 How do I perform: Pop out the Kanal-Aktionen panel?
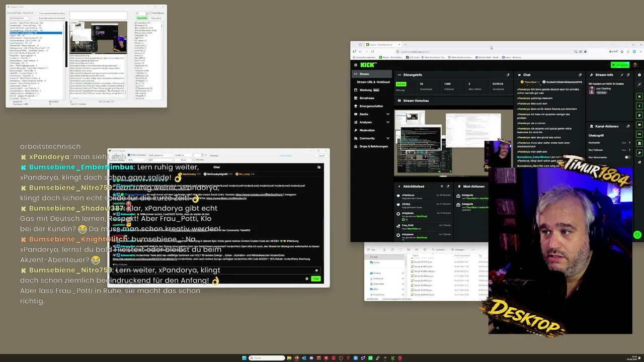click(628, 126)
